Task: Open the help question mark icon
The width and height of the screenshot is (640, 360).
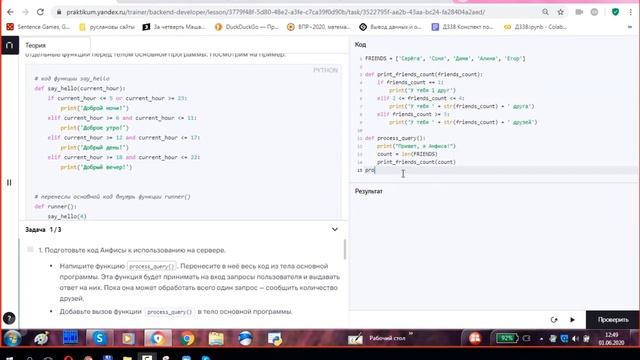Action: [9, 318]
